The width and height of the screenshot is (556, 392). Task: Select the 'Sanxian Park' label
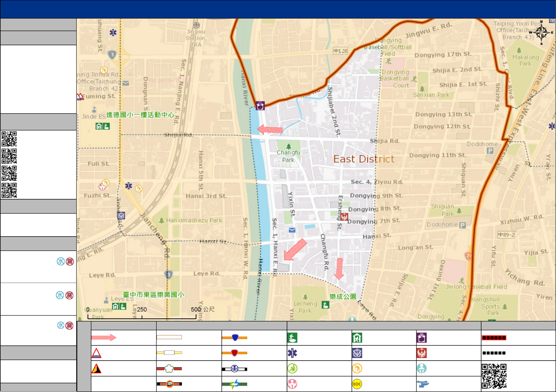coord(431,95)
